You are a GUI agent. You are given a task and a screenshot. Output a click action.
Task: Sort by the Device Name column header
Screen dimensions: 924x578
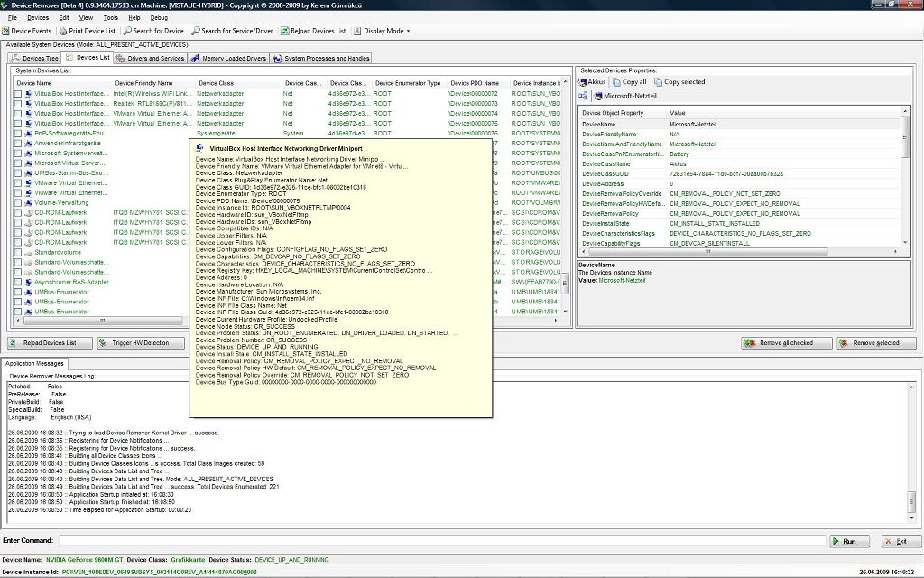[62, 83]
